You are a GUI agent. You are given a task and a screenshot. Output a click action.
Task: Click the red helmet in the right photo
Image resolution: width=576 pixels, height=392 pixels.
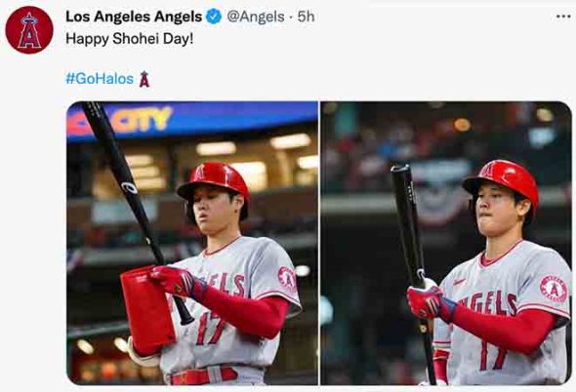point(502,182)
